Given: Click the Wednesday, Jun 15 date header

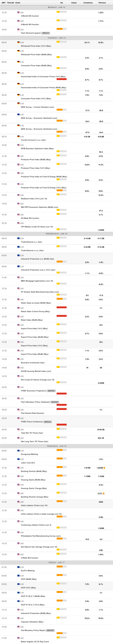Looking at the screenshot, I should pyautogui.click(x=56, y=234).
